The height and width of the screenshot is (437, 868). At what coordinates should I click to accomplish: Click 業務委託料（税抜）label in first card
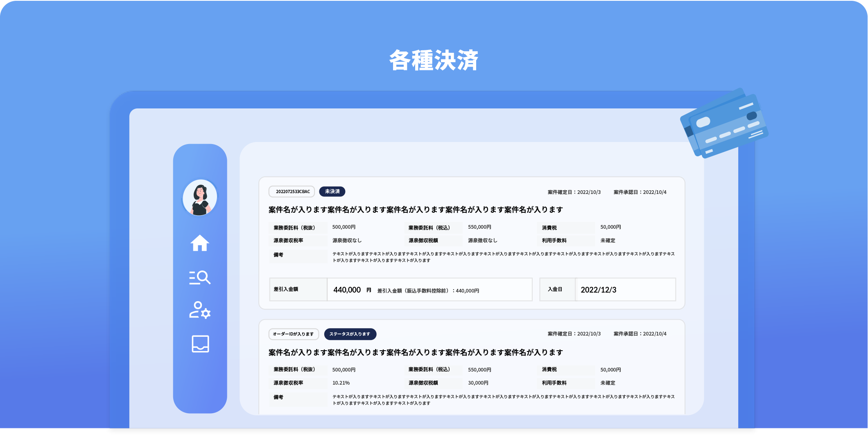(x=295, y=228)
